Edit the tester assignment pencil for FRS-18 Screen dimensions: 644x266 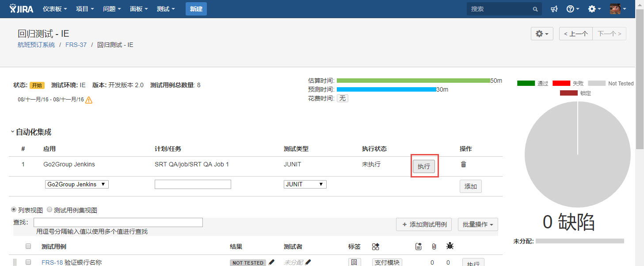[308, 262]
